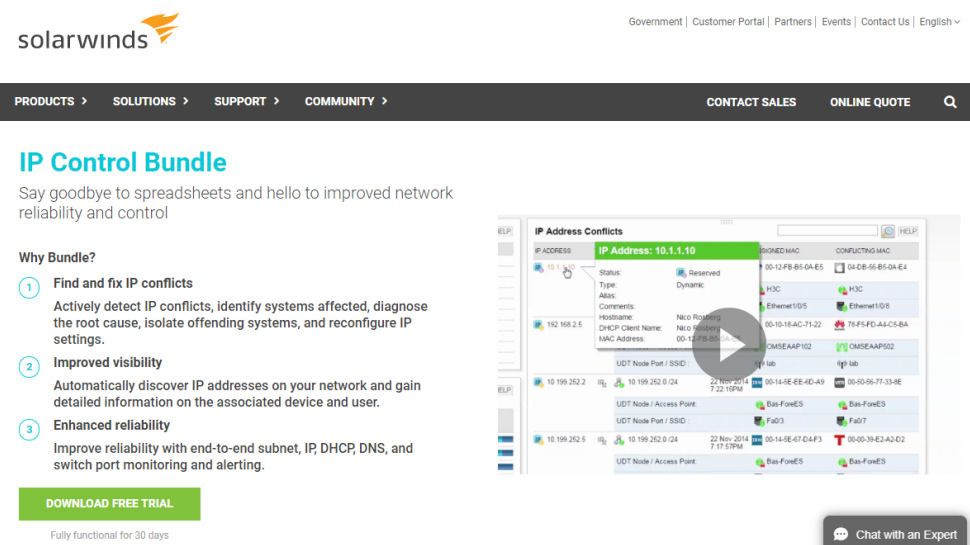Click the video screenshot search field
970x545 pixels.
coord(827,231)
